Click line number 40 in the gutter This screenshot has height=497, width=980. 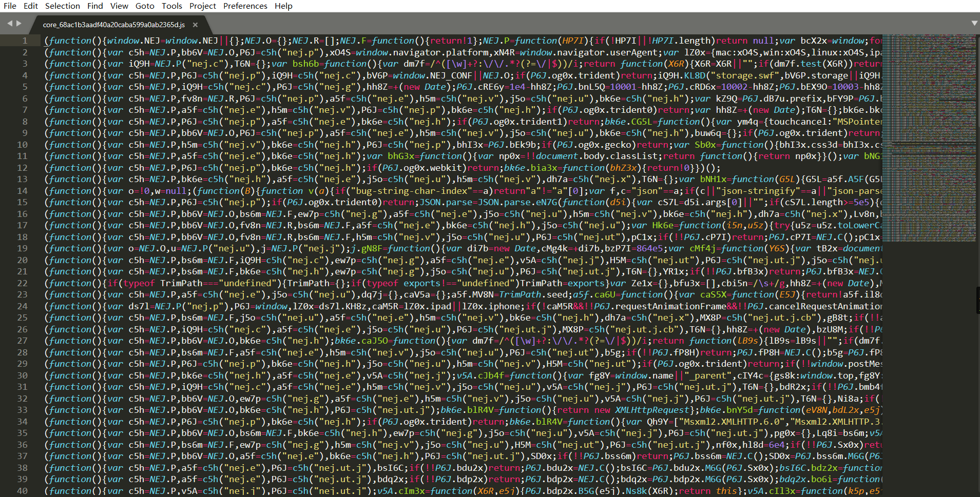(22, 491)
